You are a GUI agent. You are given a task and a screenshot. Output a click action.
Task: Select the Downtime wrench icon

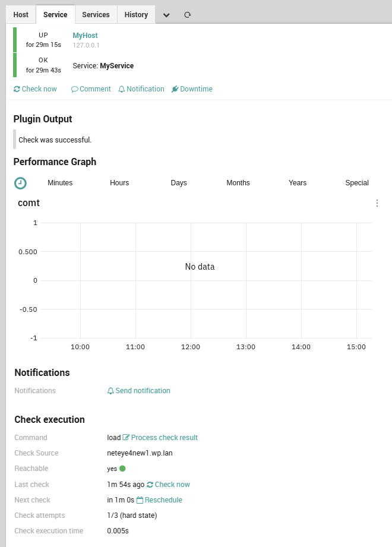click(175, 88)
